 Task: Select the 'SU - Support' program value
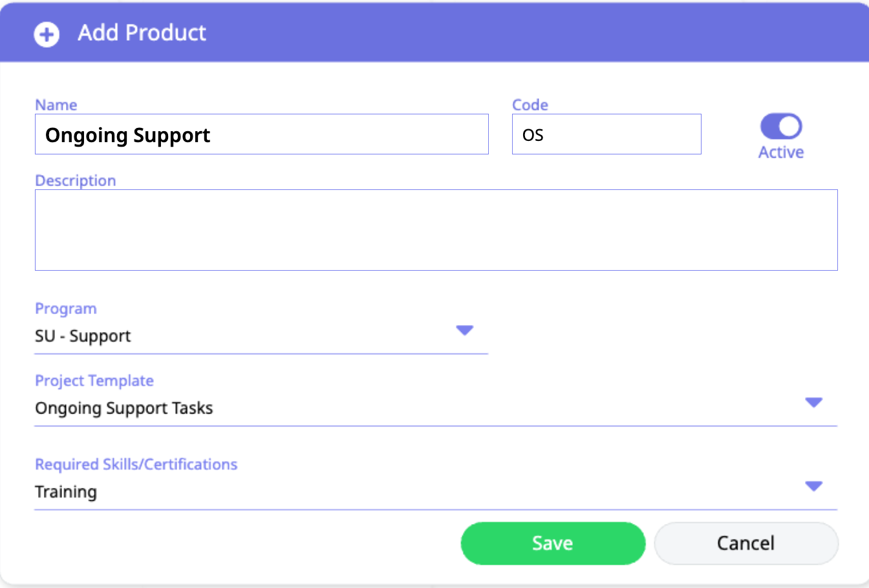click(83, 336)
